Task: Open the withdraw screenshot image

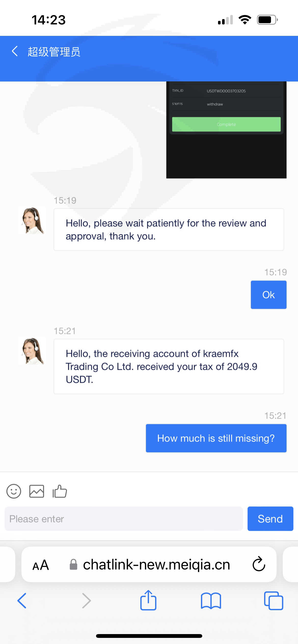Action: [226, 130]
